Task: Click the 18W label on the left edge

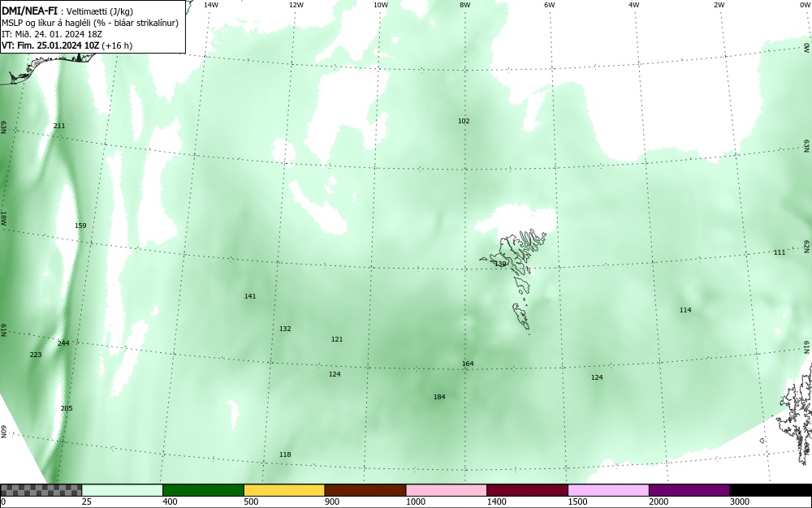Action: coord(3,217)
